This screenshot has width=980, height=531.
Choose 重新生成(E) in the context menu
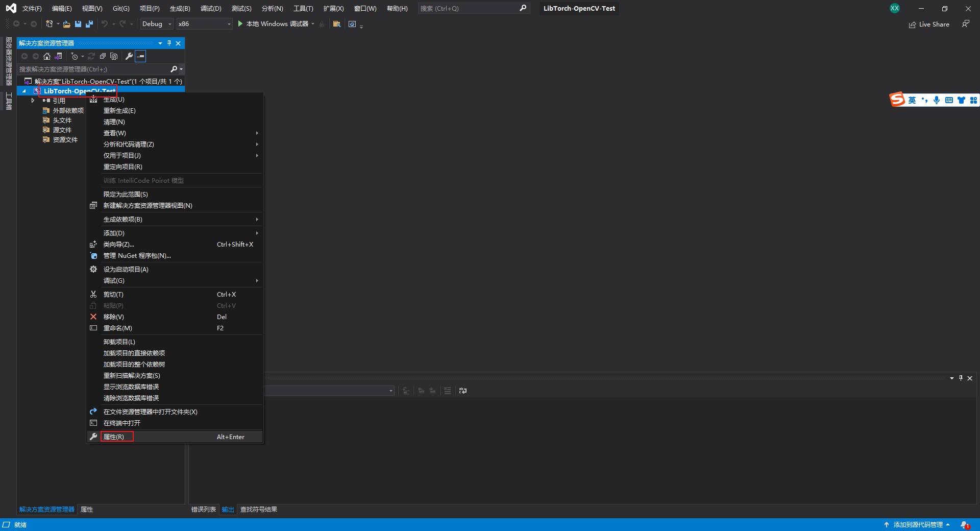[175, 111]
